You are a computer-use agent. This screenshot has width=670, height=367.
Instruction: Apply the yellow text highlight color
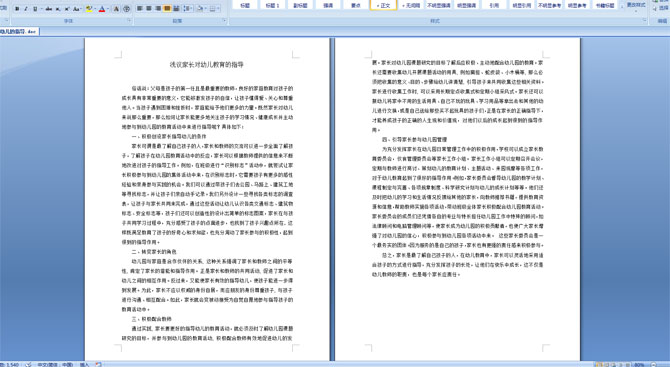point(89,9)
